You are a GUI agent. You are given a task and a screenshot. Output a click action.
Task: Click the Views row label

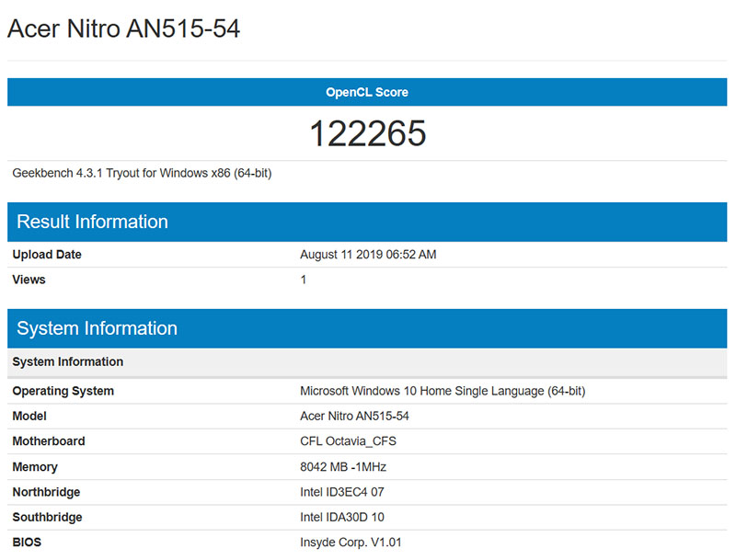pos(29,280)
